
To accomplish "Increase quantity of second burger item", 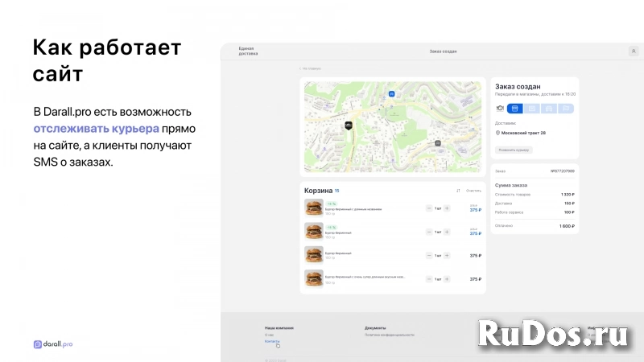I will click(447, 232).
